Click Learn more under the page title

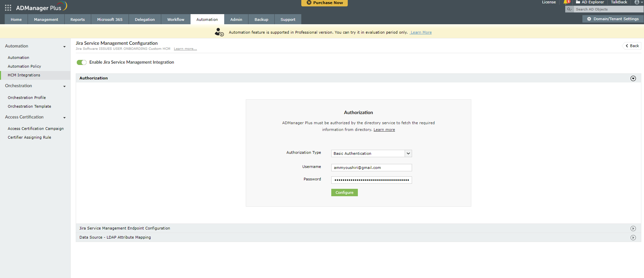pos(185,49)
